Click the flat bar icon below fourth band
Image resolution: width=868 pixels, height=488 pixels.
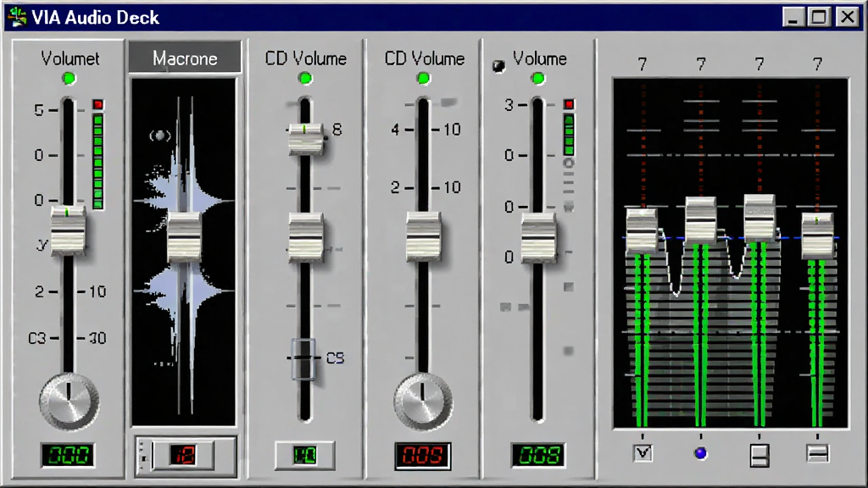(x=818, y=454)
